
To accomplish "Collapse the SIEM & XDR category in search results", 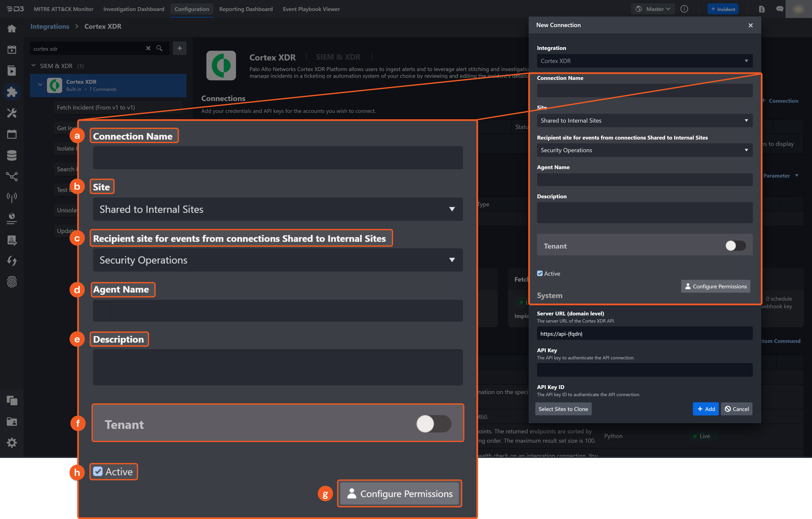I will [33, 66].
